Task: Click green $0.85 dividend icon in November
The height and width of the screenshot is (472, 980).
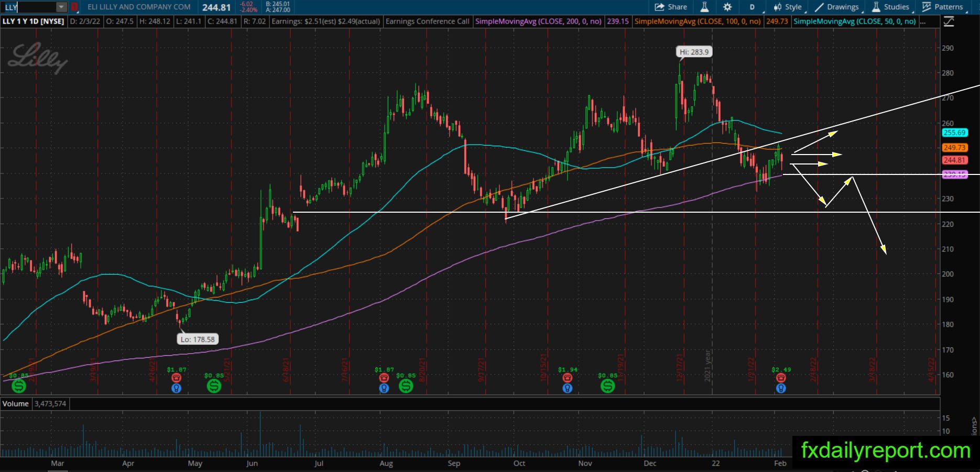Action: (607, 387)
